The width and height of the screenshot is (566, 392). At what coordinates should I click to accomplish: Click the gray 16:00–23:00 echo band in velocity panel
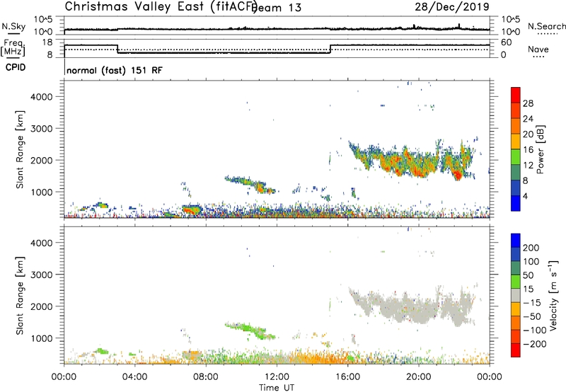[x=412, y=306]
